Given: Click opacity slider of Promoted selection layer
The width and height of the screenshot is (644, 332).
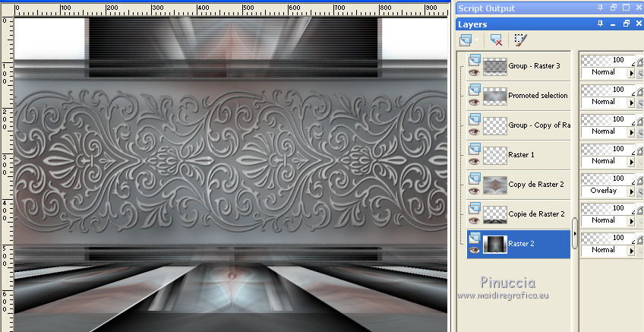Looking at the screenshot, I should (608, 90).
